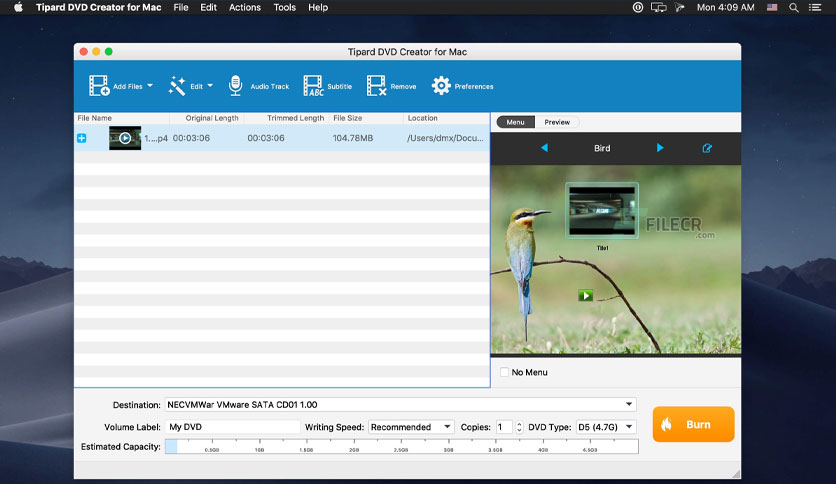The image size is (836, 484).
Task: Click the 104.78MB file size cell
Action: [353, 138]
